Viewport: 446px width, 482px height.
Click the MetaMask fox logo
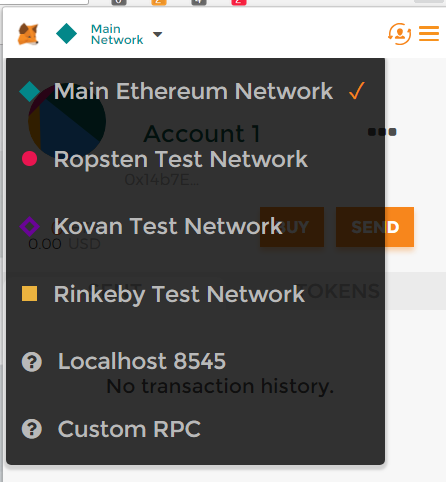tap(28, 34)
